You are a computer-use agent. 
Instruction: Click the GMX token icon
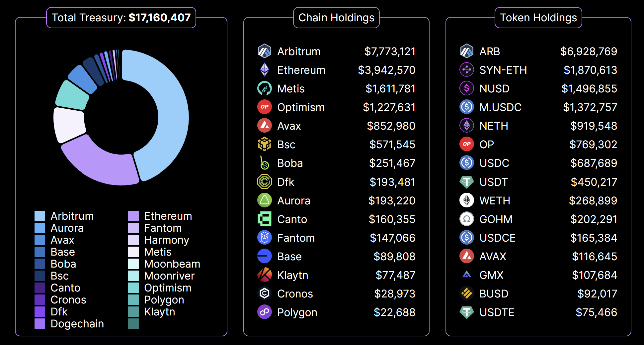click(466, 275)
